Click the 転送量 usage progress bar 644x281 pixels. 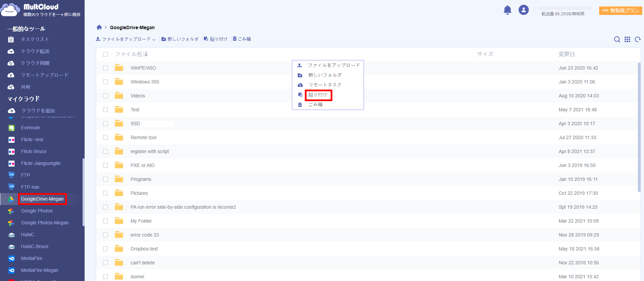tap(565, 8)
